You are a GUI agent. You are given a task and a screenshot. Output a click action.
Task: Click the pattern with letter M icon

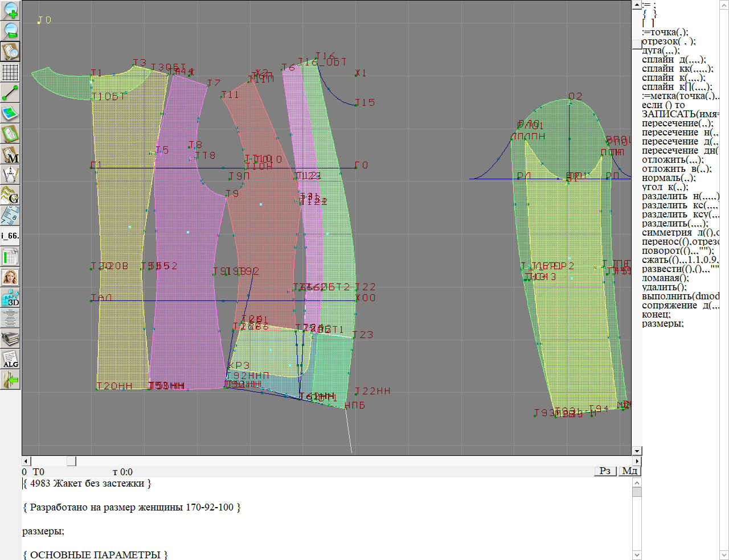pyautogui.click(x=10, y=154)
